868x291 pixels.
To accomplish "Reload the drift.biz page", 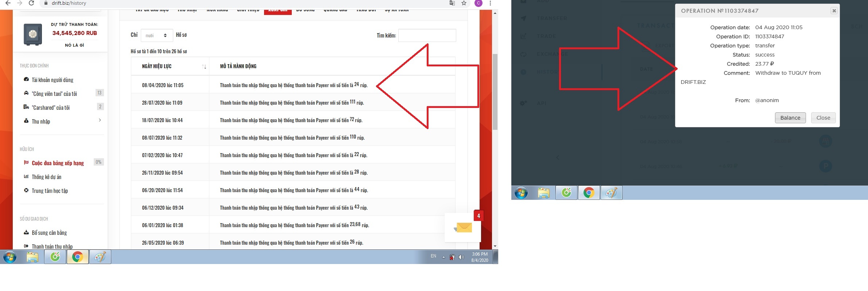I will pos(31,3).
